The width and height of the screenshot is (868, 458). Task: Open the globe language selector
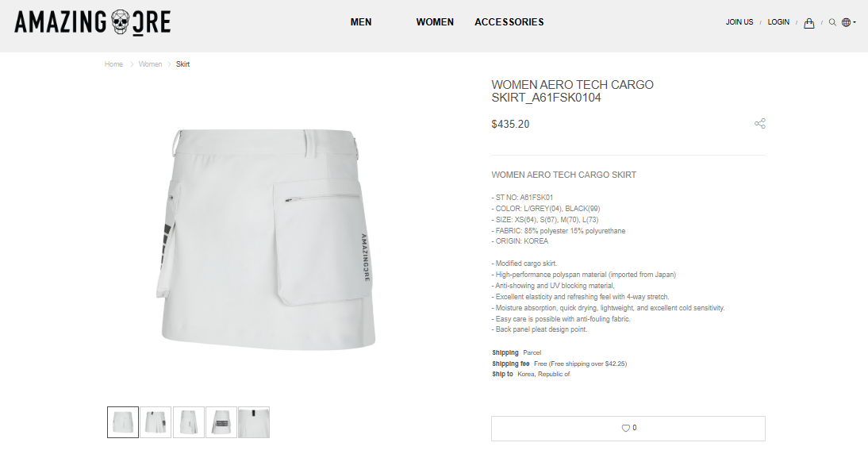(x=848, y=23)
